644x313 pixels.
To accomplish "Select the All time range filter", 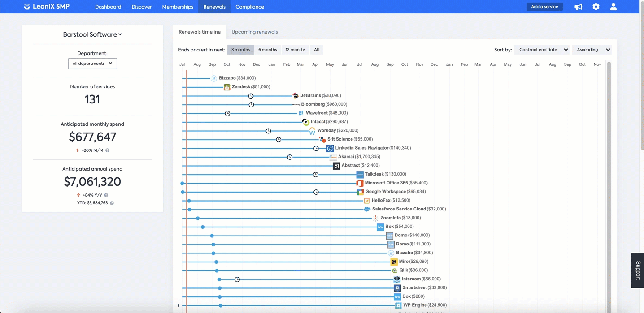I will click(x=317, y=50).
